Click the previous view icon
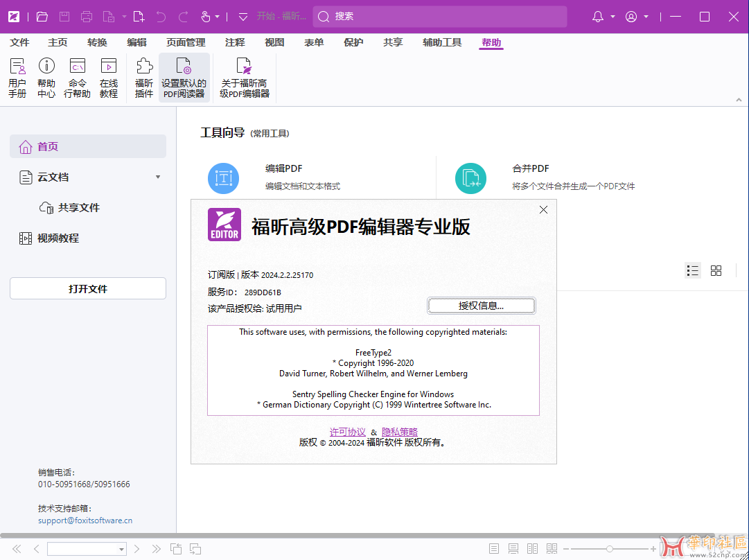749x560 pixels. click(x=176, y=548)
